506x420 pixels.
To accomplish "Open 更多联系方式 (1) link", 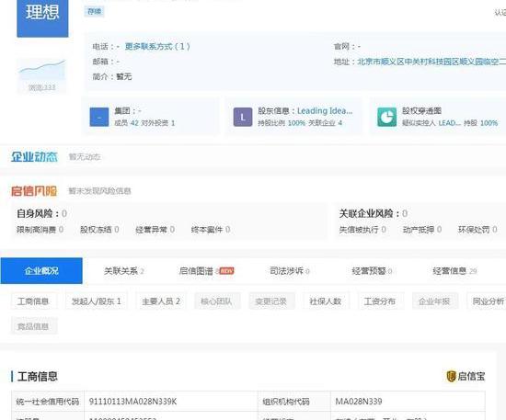I will click(157, 47).
